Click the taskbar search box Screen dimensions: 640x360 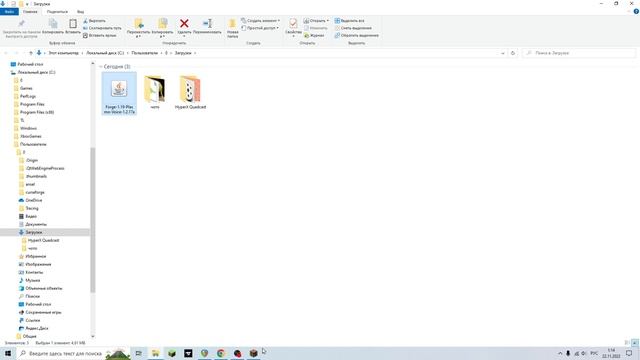73,353
